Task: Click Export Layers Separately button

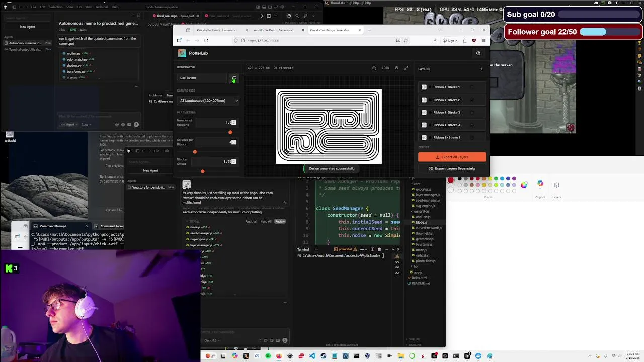Action: (x=452, y=169)
